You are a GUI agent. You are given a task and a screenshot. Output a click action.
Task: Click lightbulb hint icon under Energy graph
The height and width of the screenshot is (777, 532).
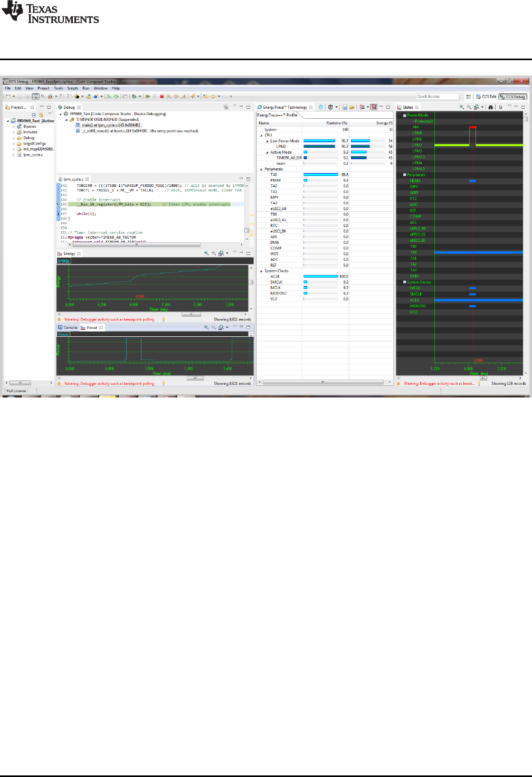click(x=164, y=319)
